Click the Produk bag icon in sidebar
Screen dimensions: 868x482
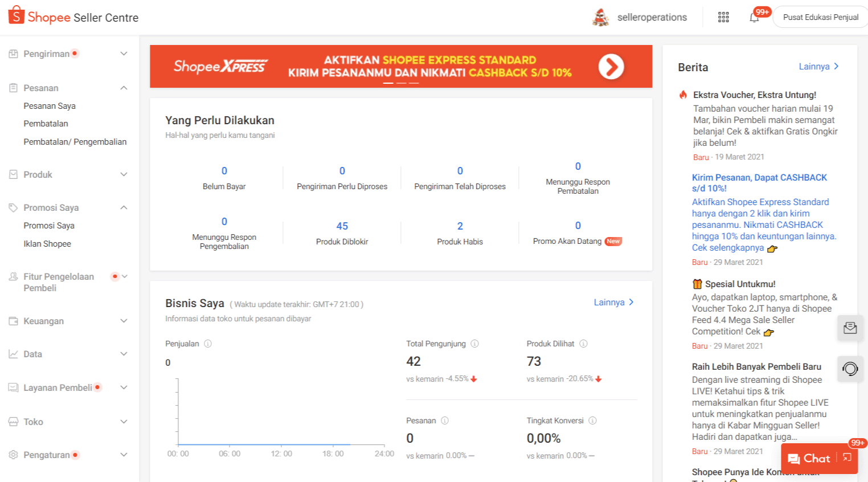click(x=13, y=174)
